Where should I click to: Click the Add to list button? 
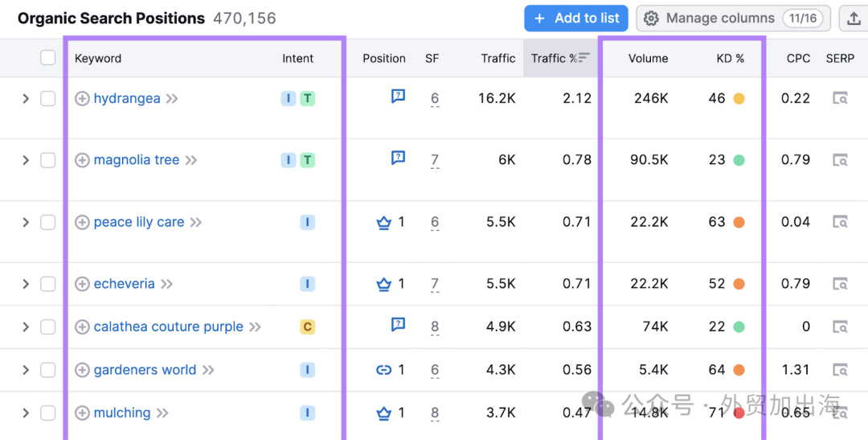point(576,19)
